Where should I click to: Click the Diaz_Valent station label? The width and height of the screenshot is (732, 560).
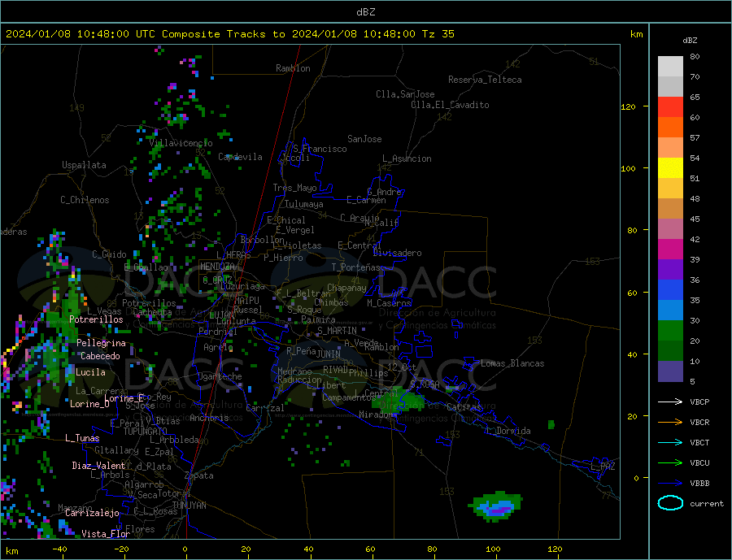coord(98,466)
